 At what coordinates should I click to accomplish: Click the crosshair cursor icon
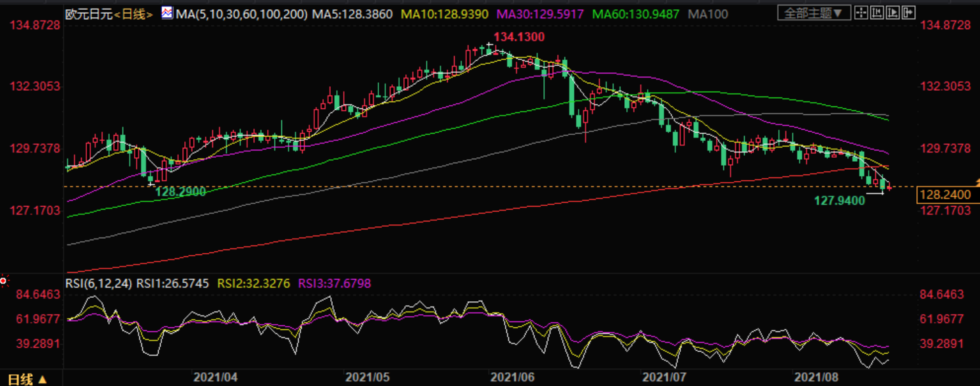tap(861, 12)
